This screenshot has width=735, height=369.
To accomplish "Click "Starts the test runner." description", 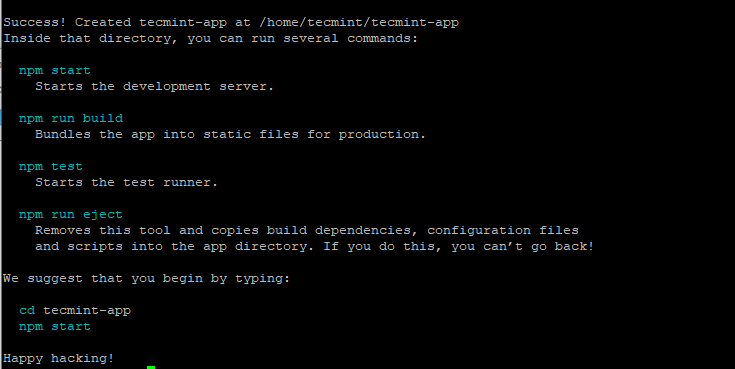I will (127, 182).
